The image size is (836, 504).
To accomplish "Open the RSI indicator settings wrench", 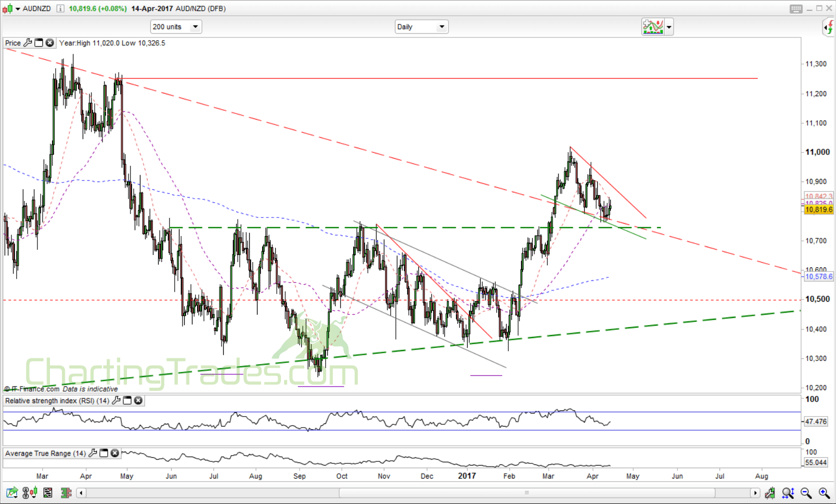I will 115,400.
